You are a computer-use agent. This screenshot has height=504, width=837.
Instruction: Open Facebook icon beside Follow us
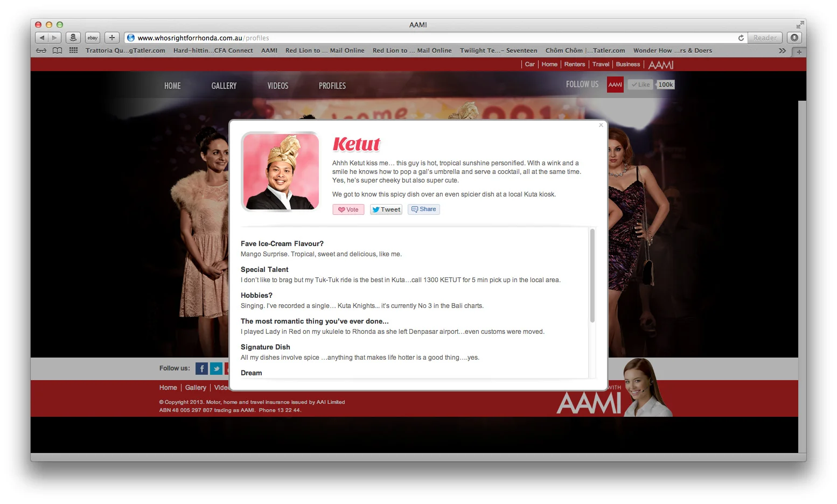201,368
